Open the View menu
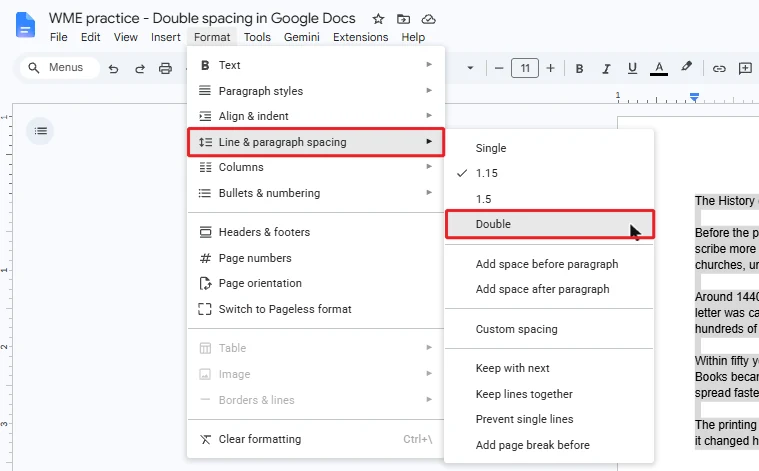The width and height of the screenshot is (759, 471). pos(126,37)
